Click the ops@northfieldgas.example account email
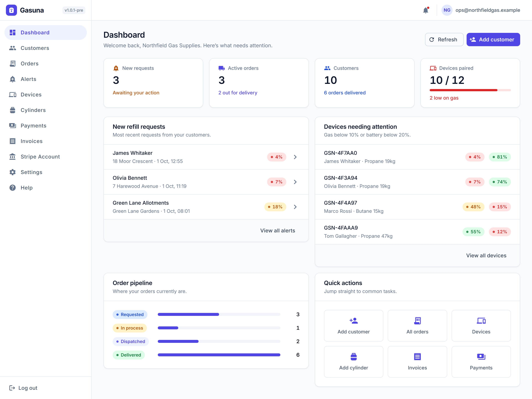 (x=488, y=10)
